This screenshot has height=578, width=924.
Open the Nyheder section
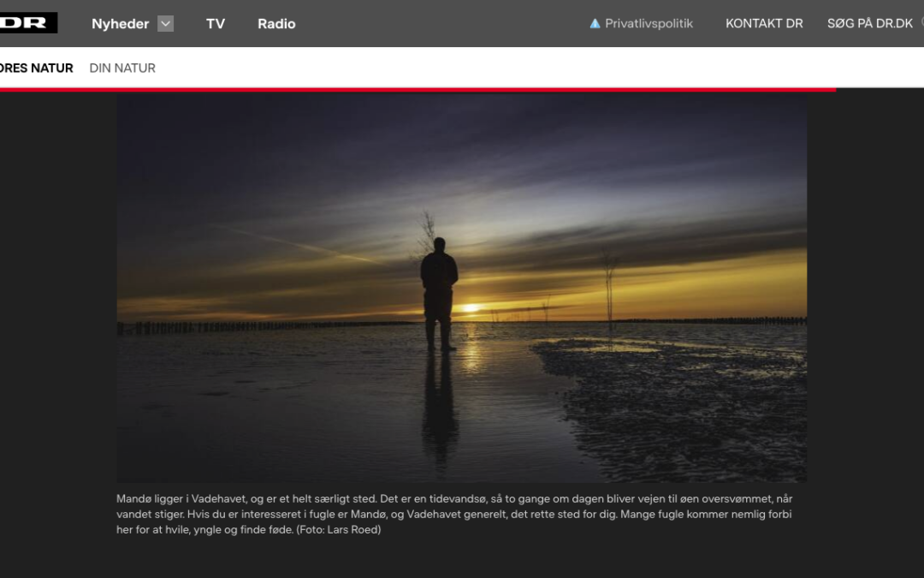(121, 24)
